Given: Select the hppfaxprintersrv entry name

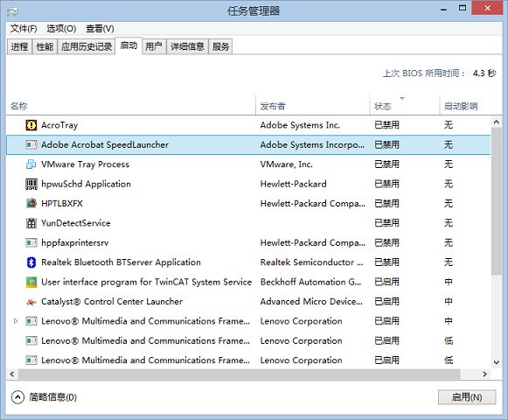Looking at the screenshot, I should [x=75, y=243].
